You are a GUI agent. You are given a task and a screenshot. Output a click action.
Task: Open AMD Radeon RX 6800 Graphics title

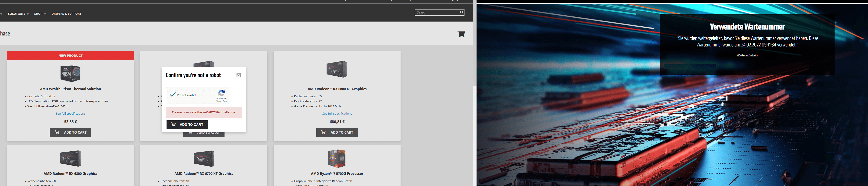[x=70, y=174]
